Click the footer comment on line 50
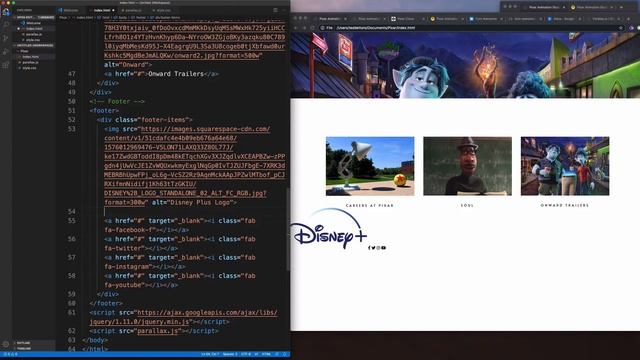The image size is (640, 360). [x=117, y=101]
